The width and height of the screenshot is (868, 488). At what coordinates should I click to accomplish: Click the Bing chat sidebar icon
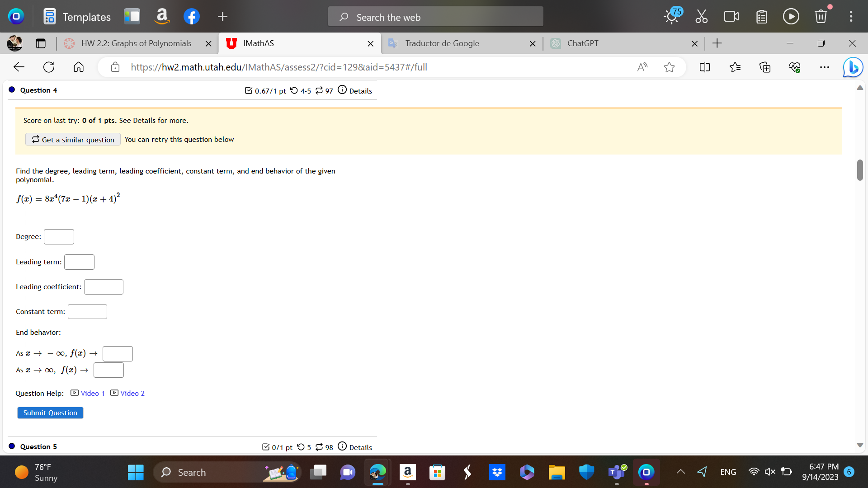tap(853, 67)
